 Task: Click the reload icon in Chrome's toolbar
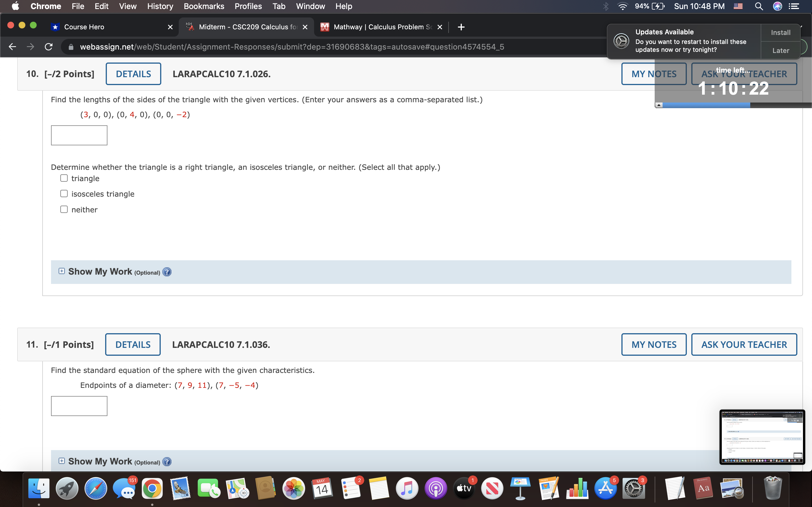pos(48,46)
